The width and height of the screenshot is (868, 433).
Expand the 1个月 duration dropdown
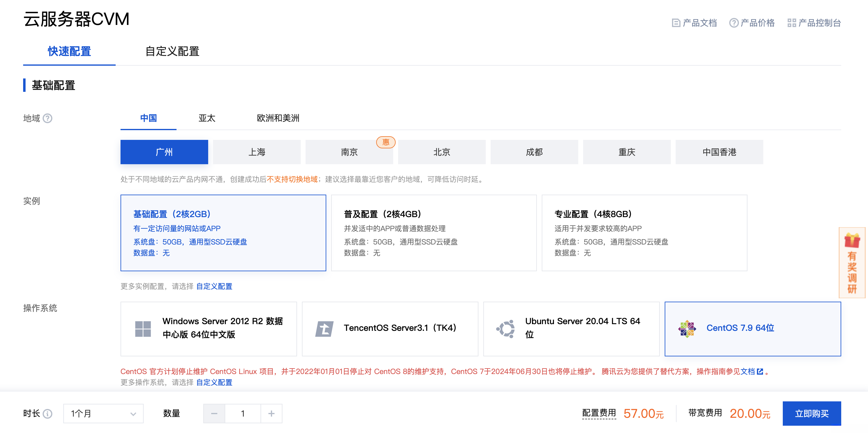(x=103, y=414)
